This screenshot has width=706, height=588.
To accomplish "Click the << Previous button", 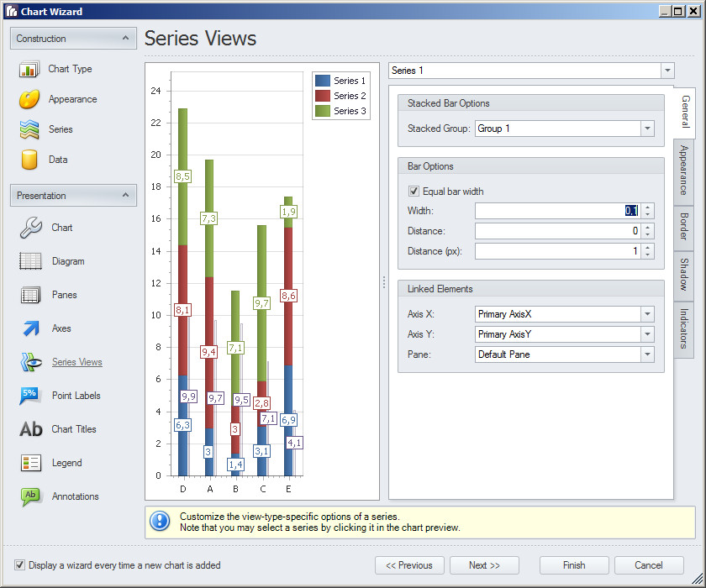I will coord(409,565).
